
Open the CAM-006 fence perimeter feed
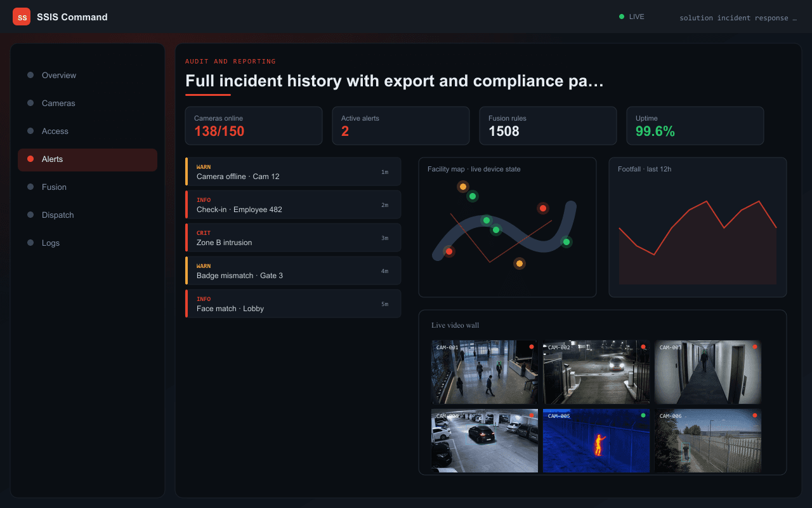pyautogui.click(x=708, y=441)
